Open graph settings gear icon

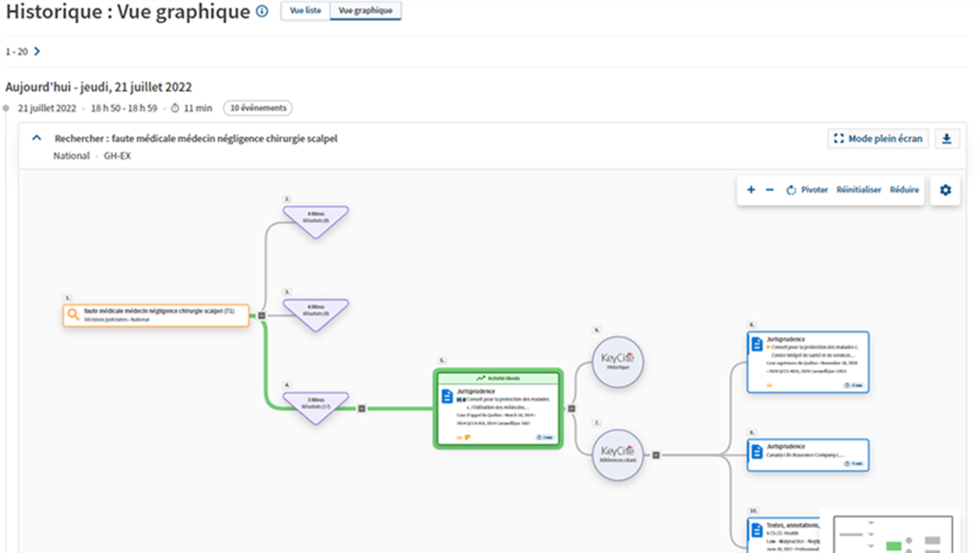pos(945,190)
